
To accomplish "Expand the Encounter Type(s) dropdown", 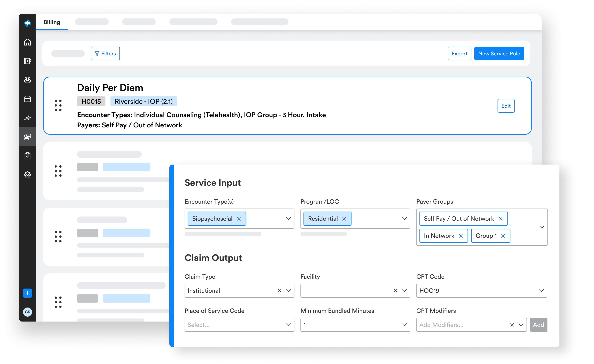I will click(288, 219).
